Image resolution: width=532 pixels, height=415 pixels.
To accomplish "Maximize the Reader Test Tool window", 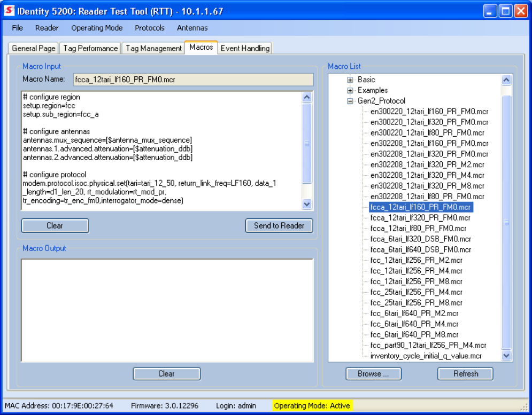I will [x=505, y=11].
